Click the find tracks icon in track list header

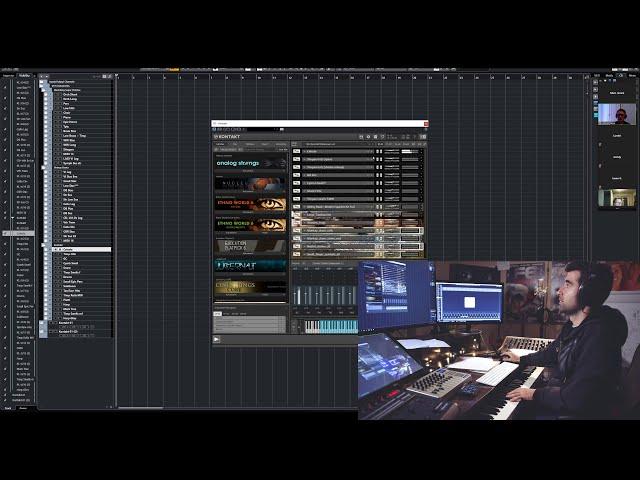tap(104, 76)
